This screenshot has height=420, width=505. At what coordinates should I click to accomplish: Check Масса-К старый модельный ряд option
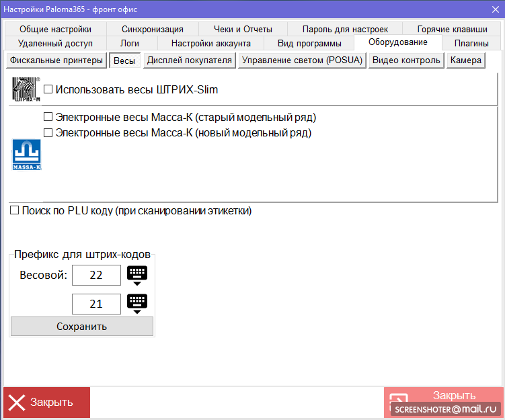48,118
